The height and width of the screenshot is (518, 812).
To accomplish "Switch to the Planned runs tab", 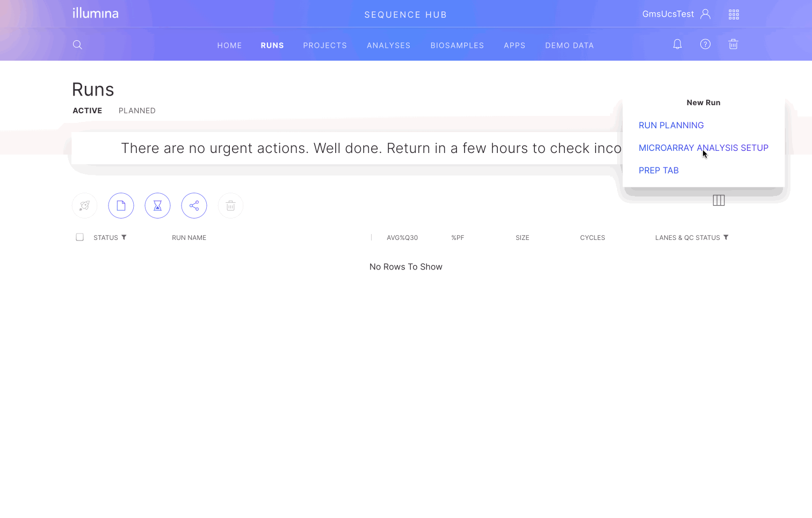I will coord(137,111).
